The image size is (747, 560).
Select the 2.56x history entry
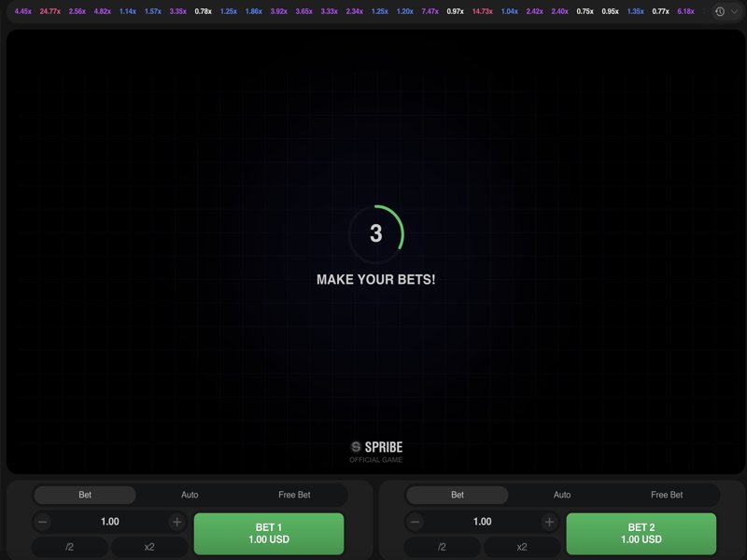78,11
